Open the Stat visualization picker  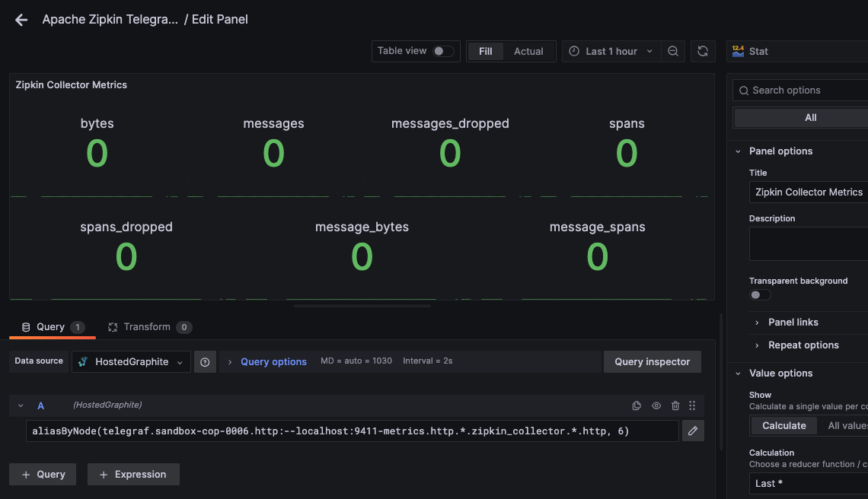pos(797,52)
